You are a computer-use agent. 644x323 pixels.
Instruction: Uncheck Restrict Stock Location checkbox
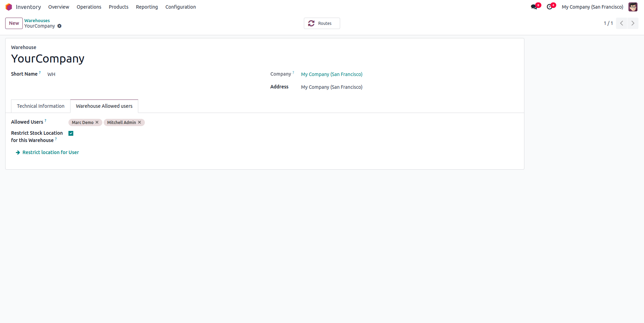tap(71, 133)
